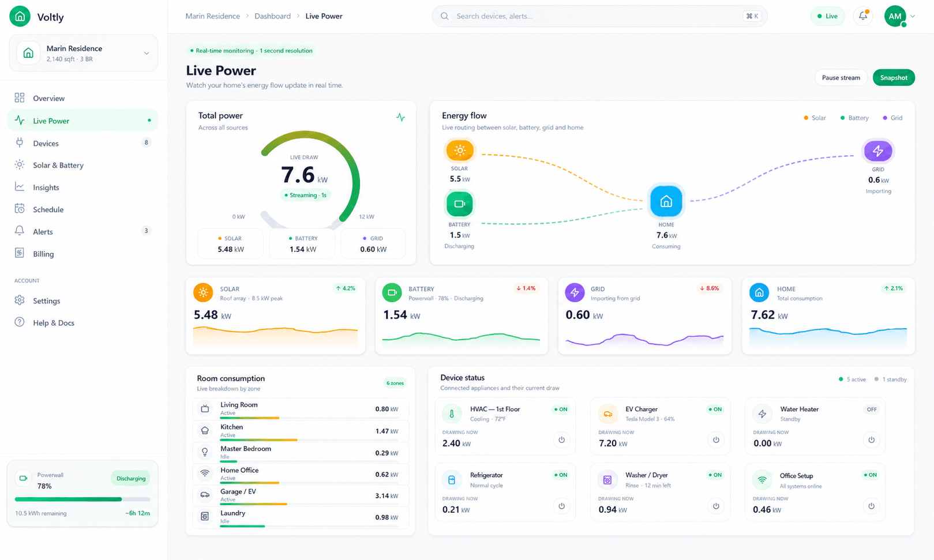
Task: Click the magnifier icon in search bar
Action: 445,16
